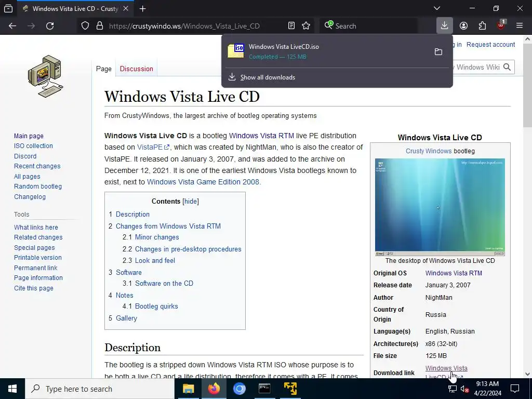This screenshot has width=532, height=399.
Task: Show downloaded ISO in folder
Action: (438, 51)
